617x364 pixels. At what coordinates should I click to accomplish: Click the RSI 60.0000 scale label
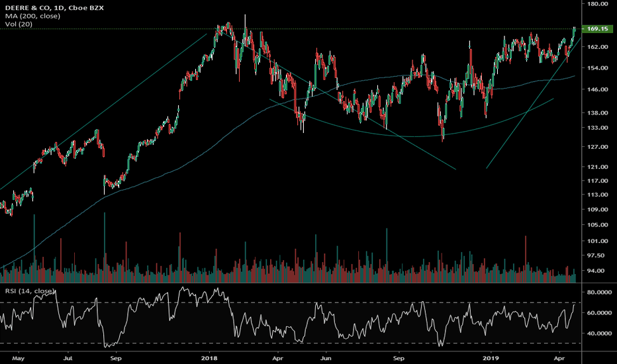(x=600, y=313)
